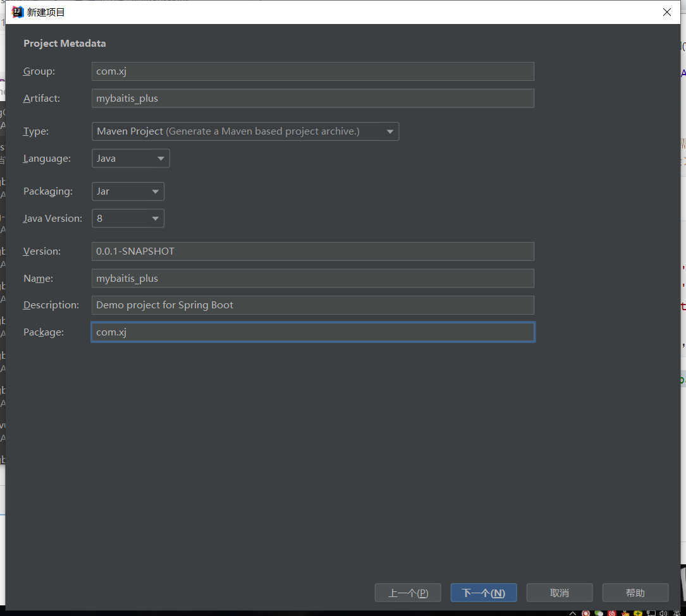The width and height of the screenshot is (686, 616).
Task: Focus the Artifact field with mybaitis_plus
Action: point(313,99)
